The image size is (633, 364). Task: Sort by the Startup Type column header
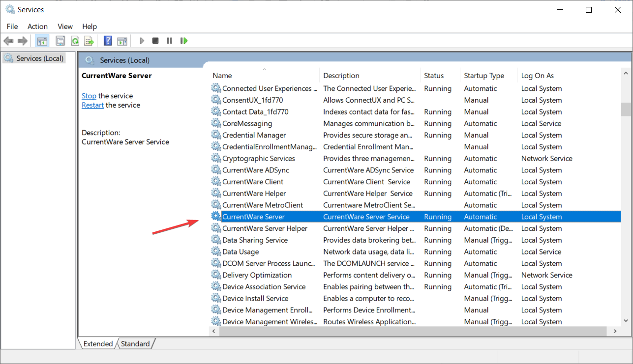(x=488, y=76)
